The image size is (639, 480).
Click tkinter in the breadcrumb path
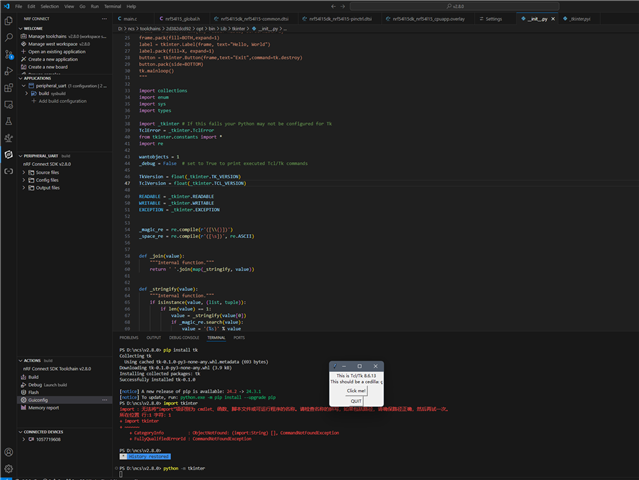(x=238, y=29)
